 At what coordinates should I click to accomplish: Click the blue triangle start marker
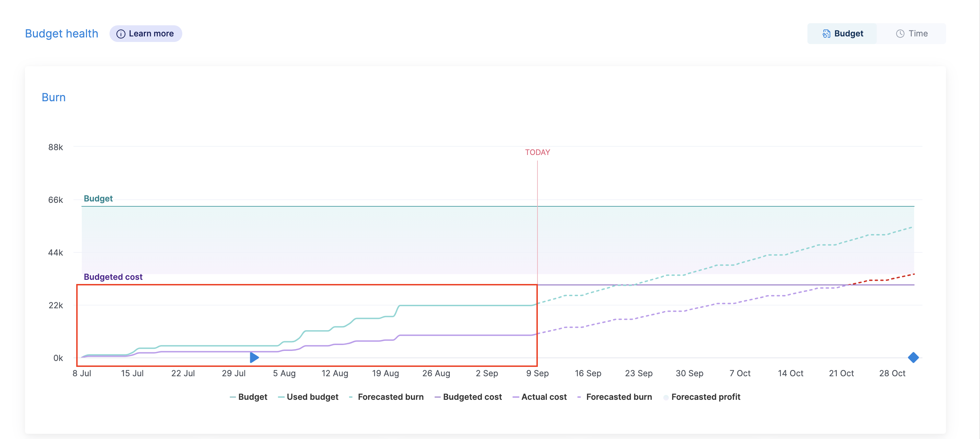click(x=254, y=358)
